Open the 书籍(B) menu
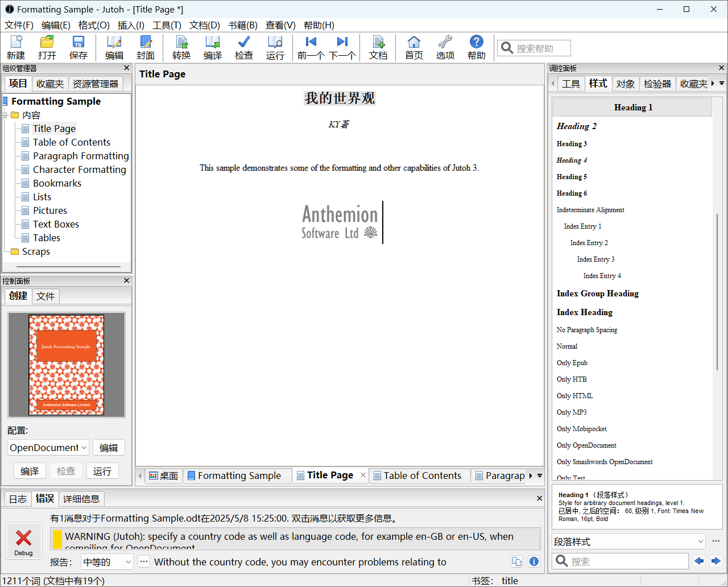 243,25
